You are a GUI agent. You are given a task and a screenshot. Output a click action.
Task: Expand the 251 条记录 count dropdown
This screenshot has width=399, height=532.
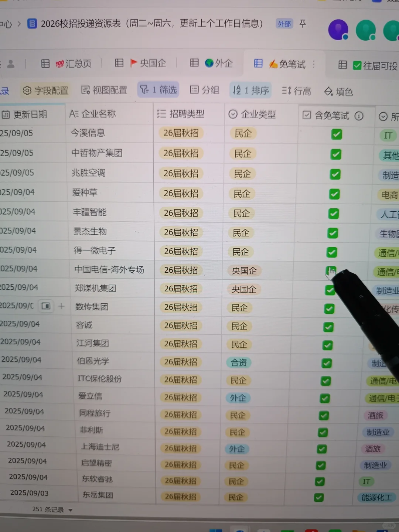click(52, 509)
